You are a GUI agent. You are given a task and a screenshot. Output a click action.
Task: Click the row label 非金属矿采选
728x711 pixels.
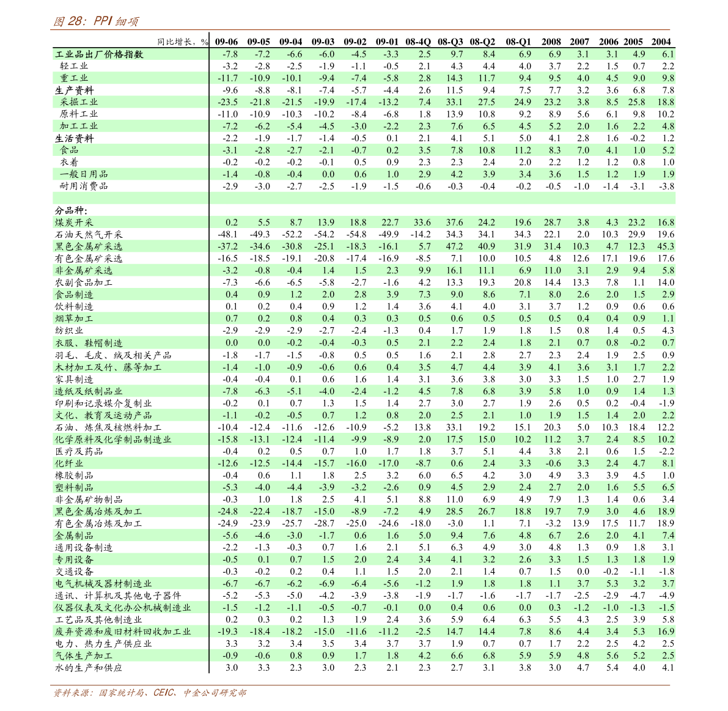tap(84, 271)
